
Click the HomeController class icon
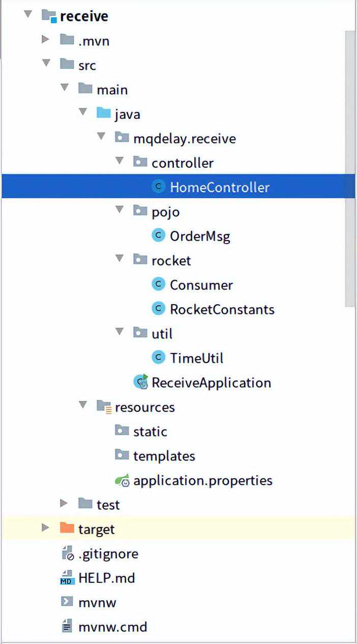159,187
